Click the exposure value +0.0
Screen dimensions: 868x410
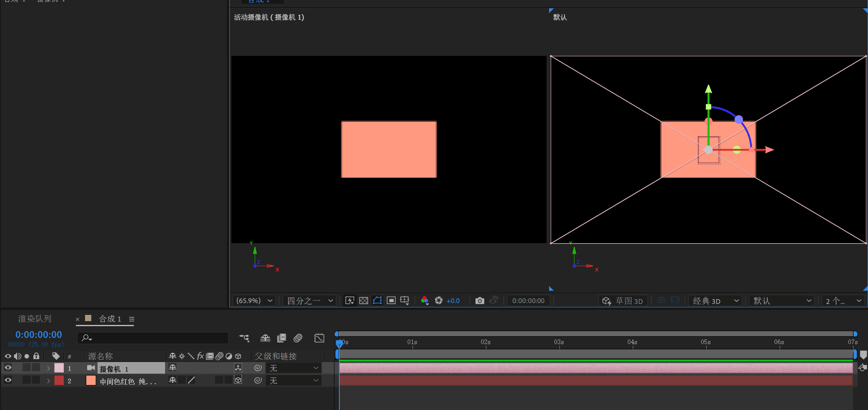[453, 301]
